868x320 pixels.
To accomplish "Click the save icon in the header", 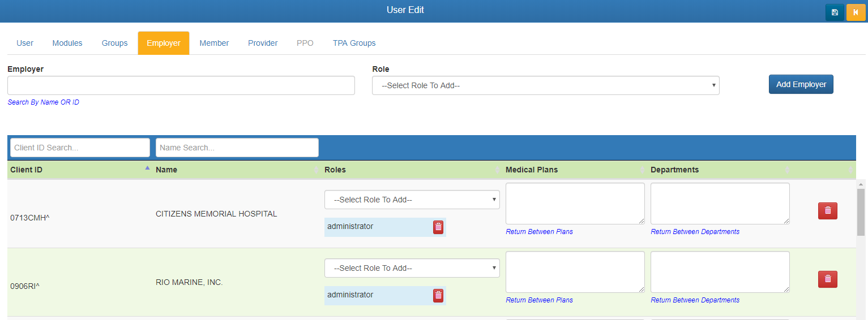I will tap(835, 12).
